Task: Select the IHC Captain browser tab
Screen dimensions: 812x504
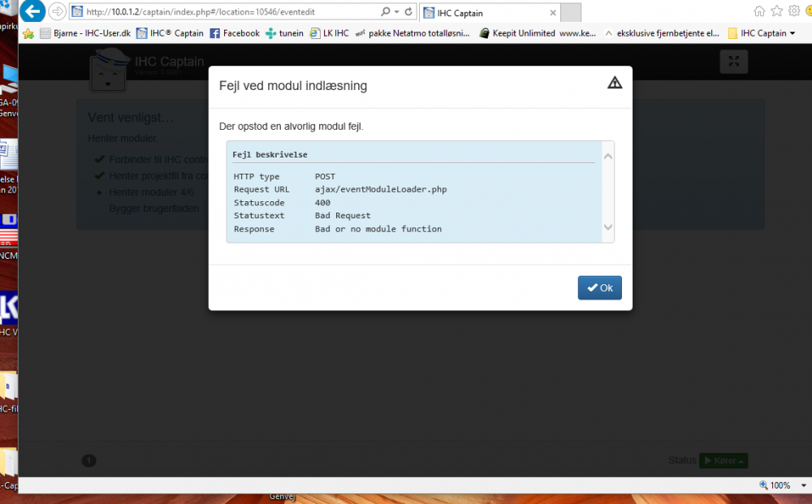Action: tap(487, 13)
